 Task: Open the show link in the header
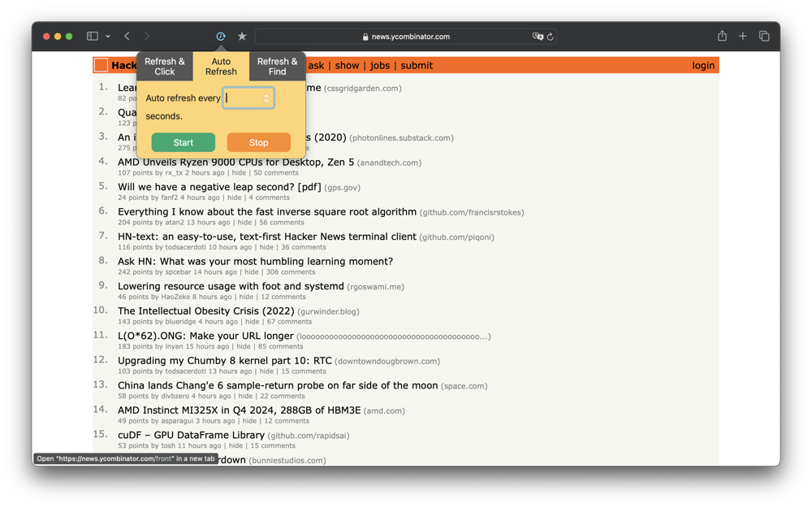coord(347,65)
